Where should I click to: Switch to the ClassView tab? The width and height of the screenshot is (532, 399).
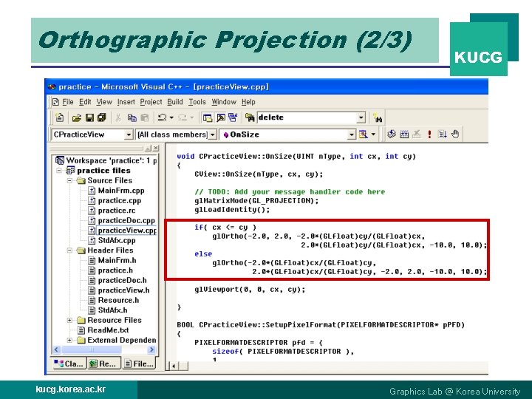point(69,364)
